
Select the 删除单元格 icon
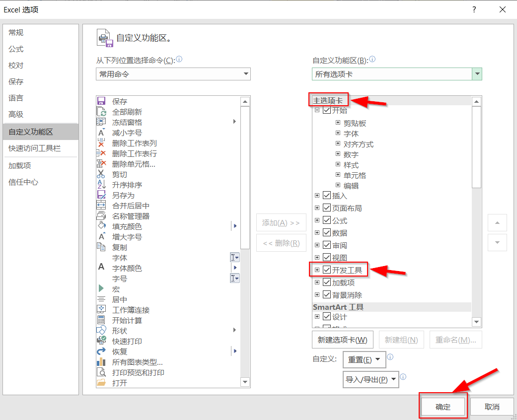[x=101, y=163]
